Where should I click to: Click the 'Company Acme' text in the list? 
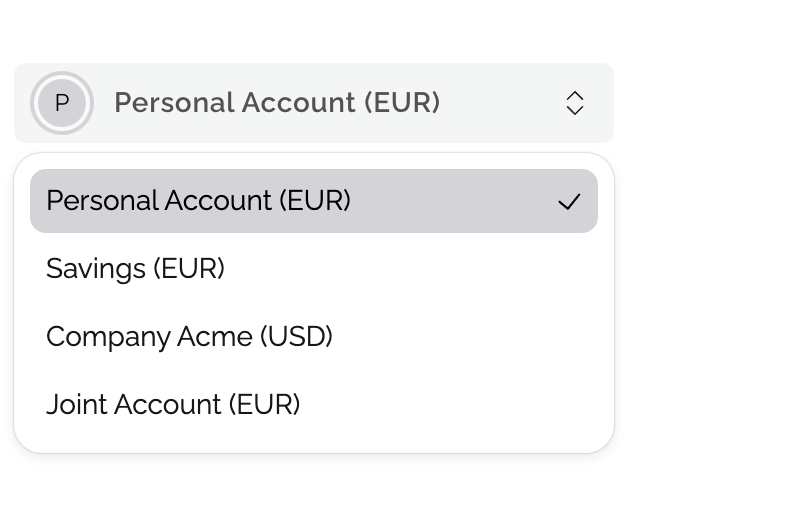point(149,337)
